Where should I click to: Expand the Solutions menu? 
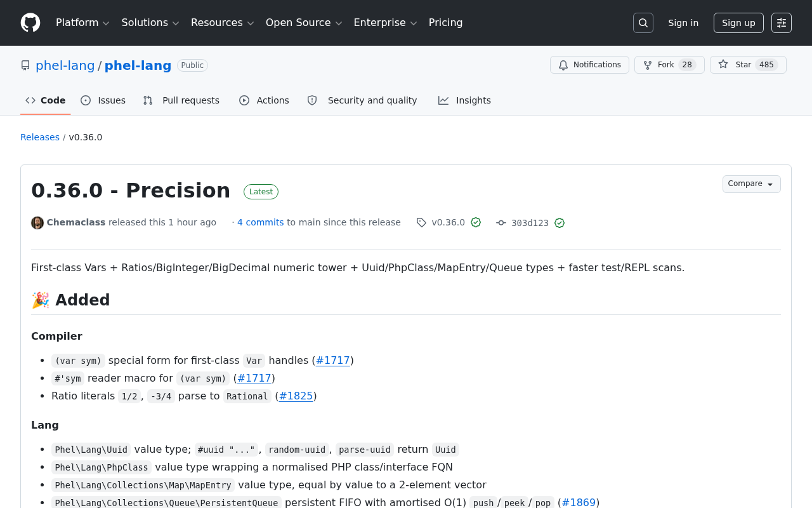(x=150, y=23)
